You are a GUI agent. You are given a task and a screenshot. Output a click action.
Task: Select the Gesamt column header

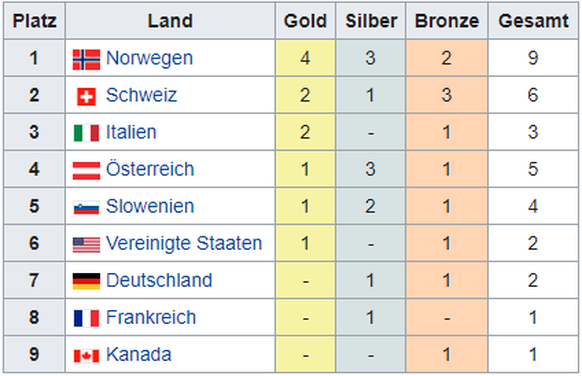533,20
